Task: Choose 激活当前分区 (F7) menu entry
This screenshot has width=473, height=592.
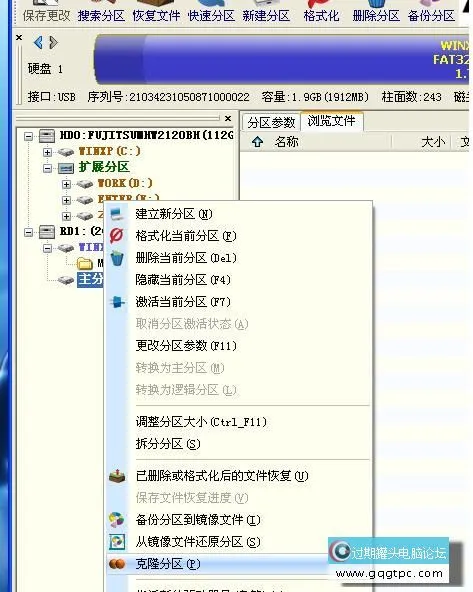Action: (x=238, y=302)
